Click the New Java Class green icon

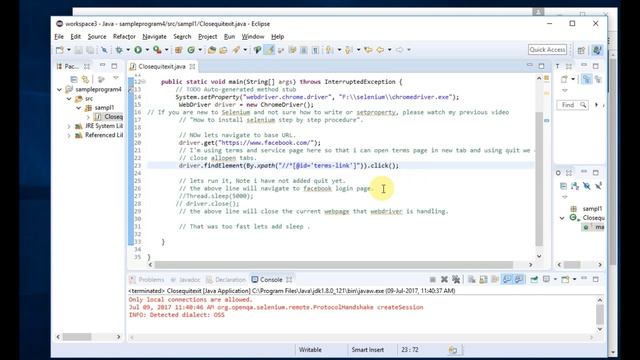click(191, 50)
